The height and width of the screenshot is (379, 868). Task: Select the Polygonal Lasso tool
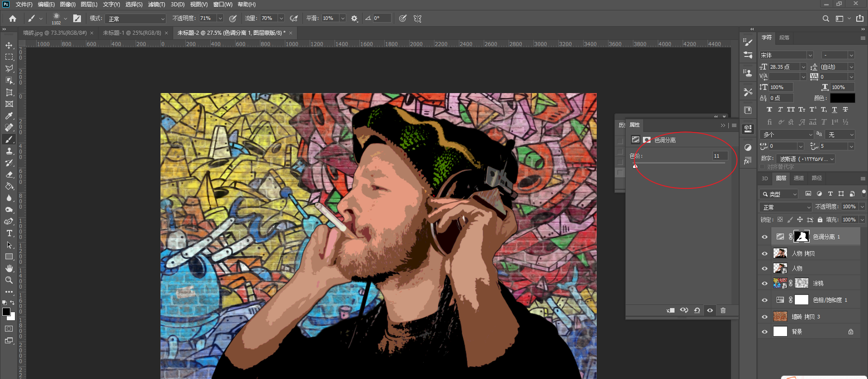(x=9, y=69)
